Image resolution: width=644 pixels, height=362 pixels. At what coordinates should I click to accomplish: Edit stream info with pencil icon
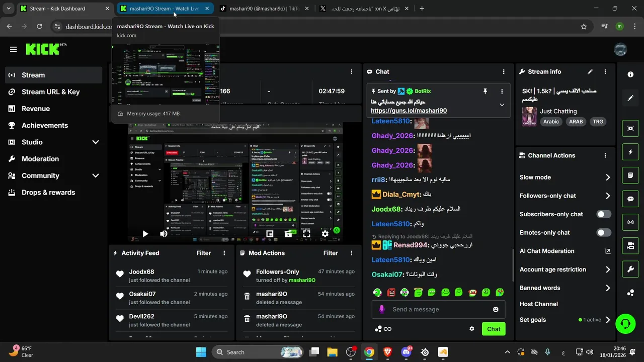tap(590, 72)
